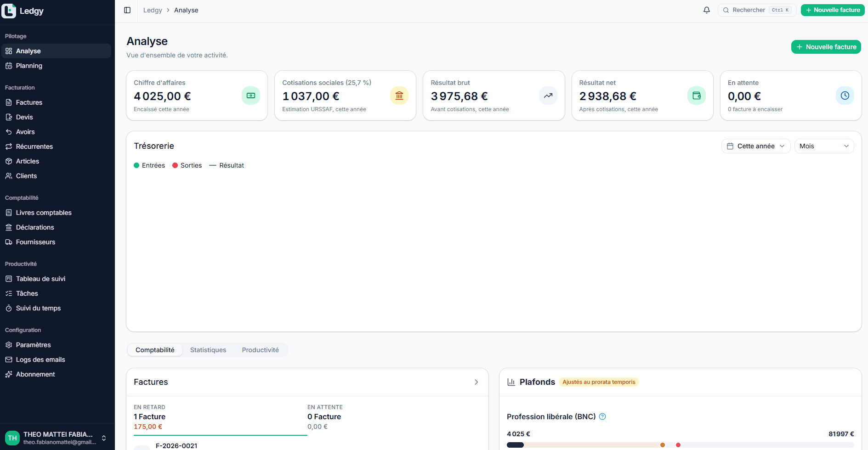Click the En attente clock icon
The height and width of the screenshot is (450, 868).
[x=845, y=96]
